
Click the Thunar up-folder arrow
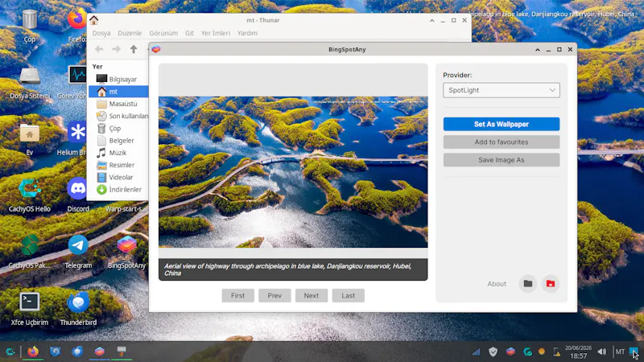134,49
